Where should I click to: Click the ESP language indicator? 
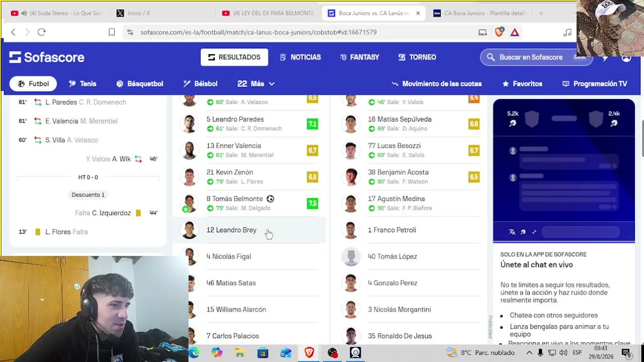[577, 353]
